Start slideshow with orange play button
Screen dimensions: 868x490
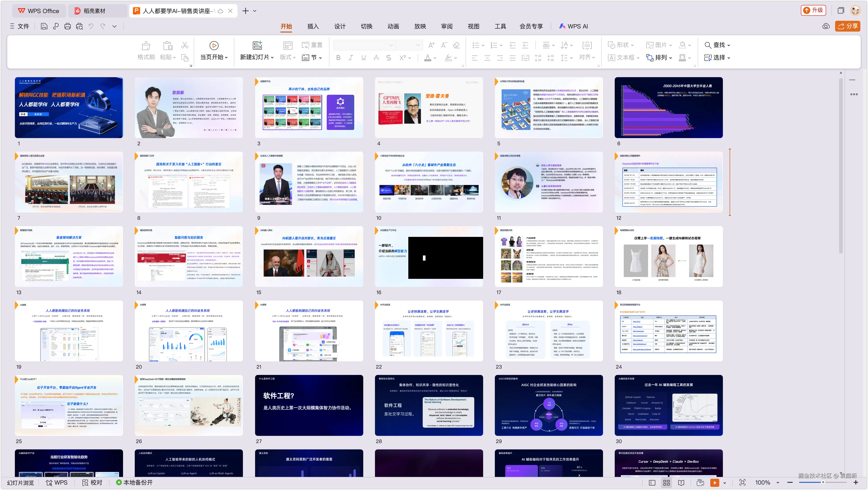[x=714, y=483]
